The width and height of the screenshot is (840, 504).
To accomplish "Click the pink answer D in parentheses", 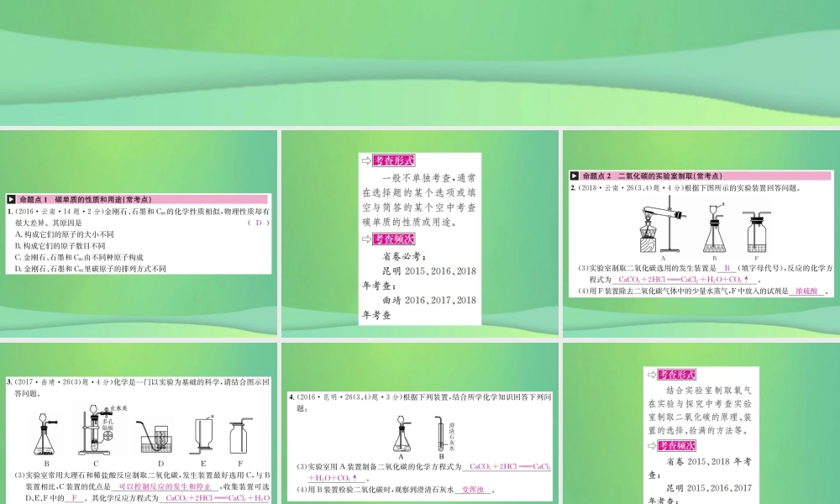I will pos(259,223).
